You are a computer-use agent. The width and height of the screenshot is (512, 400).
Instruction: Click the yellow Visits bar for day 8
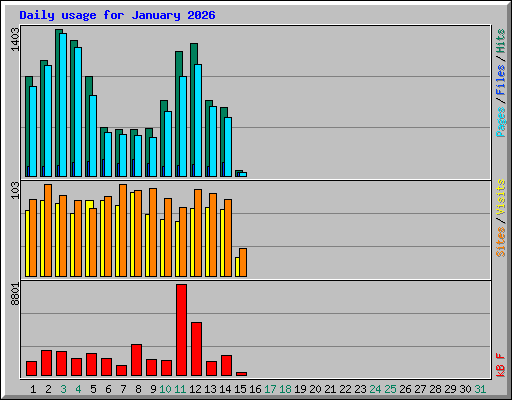132,234
